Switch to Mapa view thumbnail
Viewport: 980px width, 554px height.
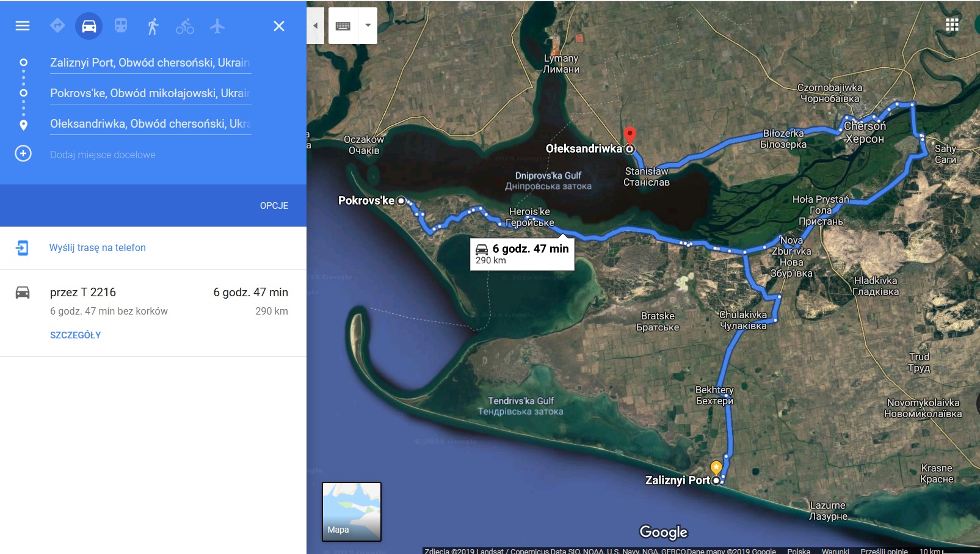352,512
